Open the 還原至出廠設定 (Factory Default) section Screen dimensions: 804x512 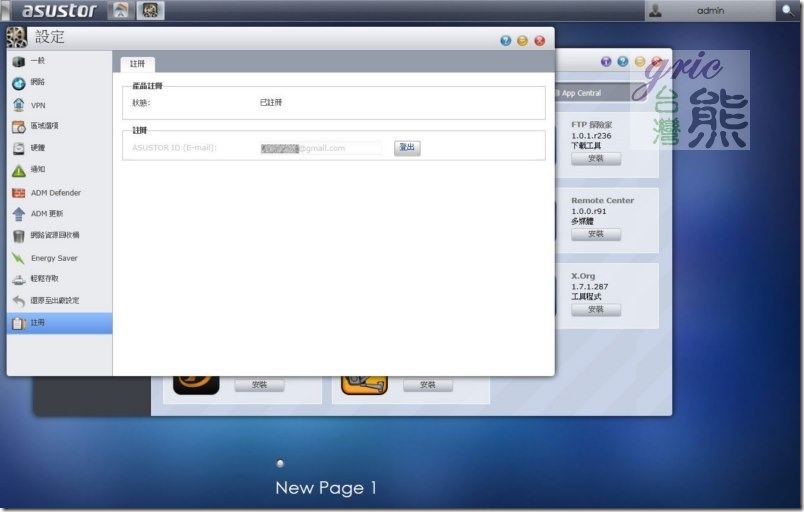click(59, 301)
